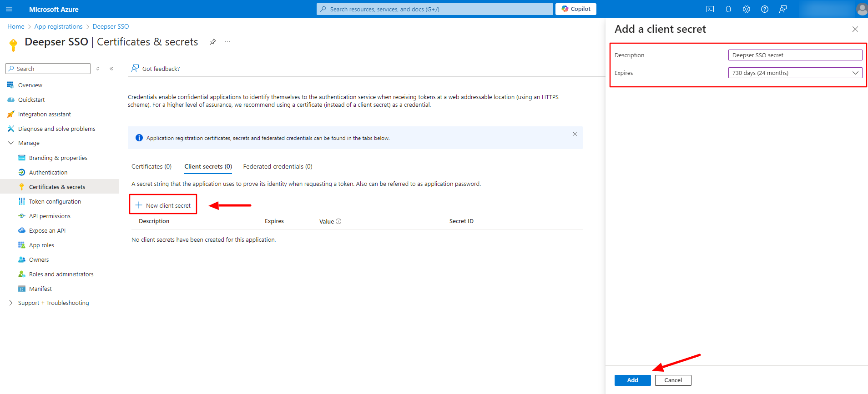
Task: Click the Got feedback? icon
Action: coord(135,68)
